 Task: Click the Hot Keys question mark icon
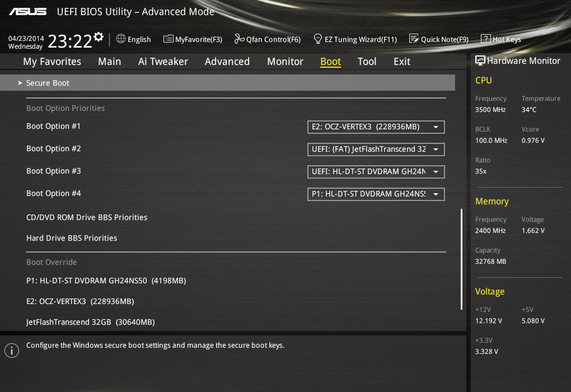click(486, 39)
